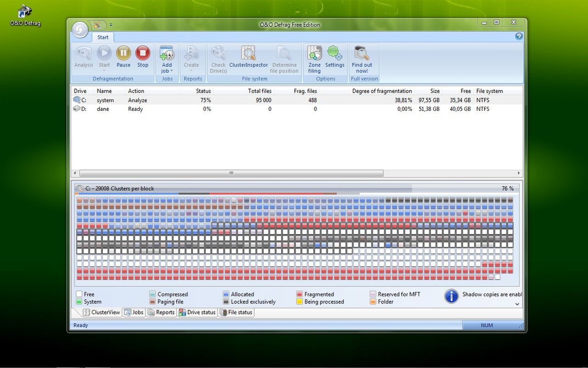Open the Add job dropdown
The width and height of the screenshot is (588, 368).
(x=167, y=60)
